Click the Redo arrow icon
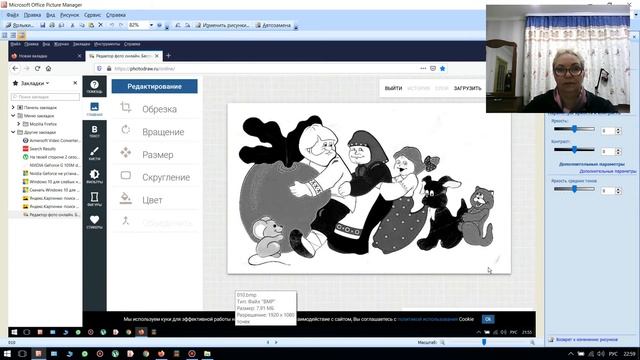This screenshot has width=640, height=360. coord(121,25)
